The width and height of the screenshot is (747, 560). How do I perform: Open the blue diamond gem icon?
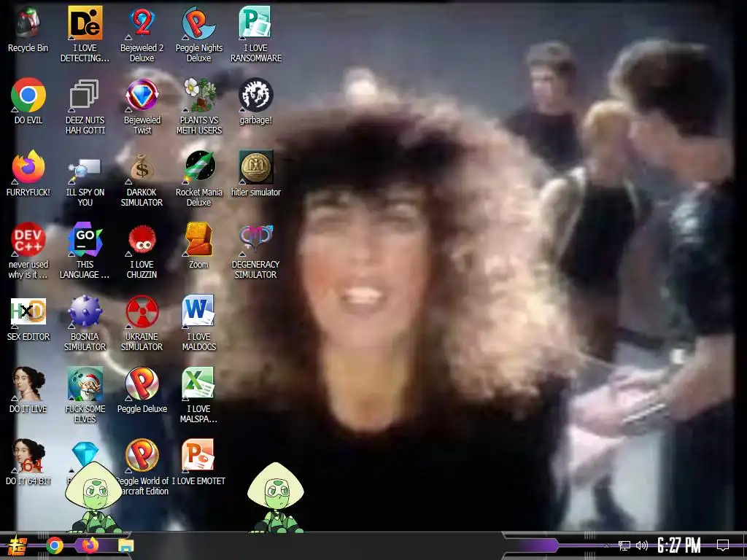[85, 452]
